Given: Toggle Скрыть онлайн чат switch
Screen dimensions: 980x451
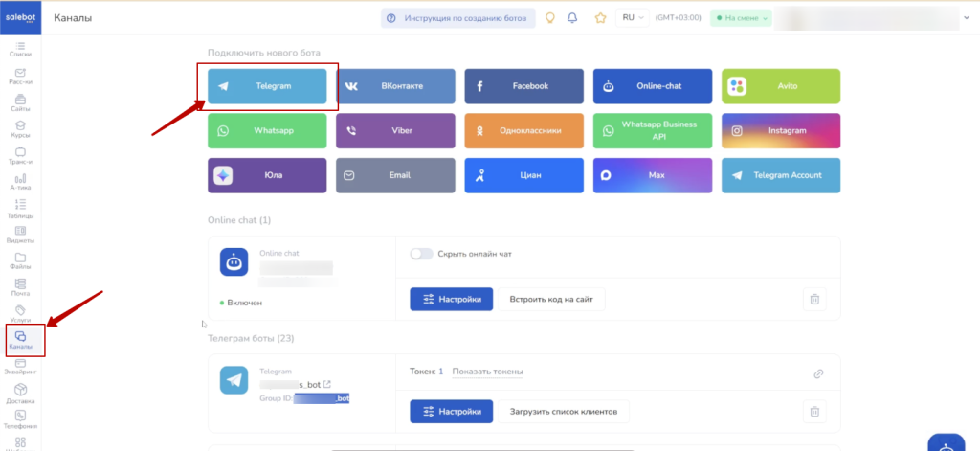Looking at the screenshot, I should [x=421, y=254].
